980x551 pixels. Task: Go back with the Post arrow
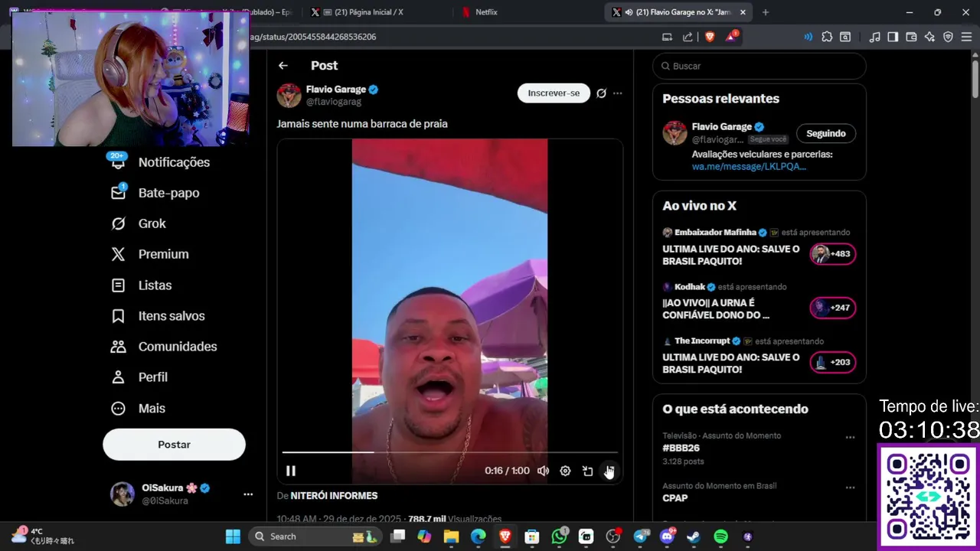click(x=283, y=66)
